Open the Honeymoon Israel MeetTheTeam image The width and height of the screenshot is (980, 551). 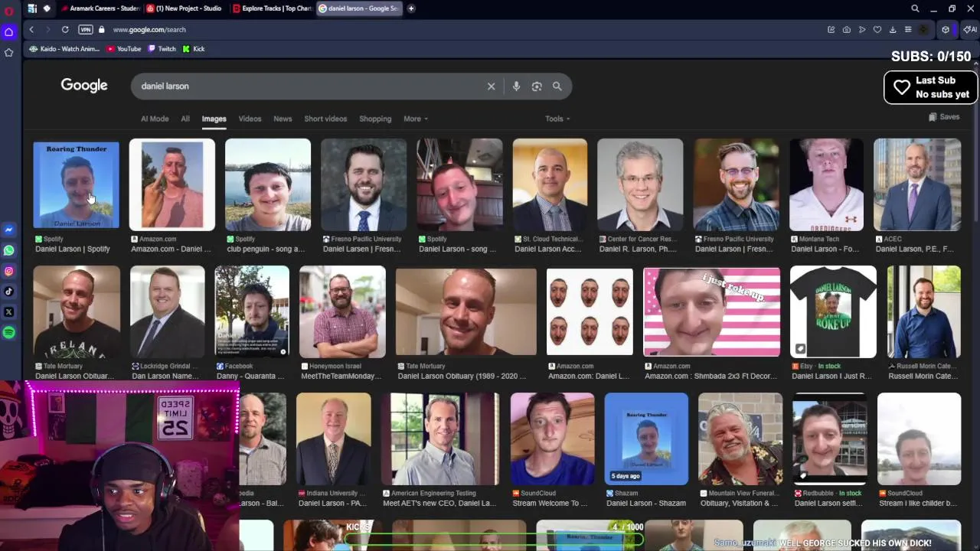coord(342,311)
